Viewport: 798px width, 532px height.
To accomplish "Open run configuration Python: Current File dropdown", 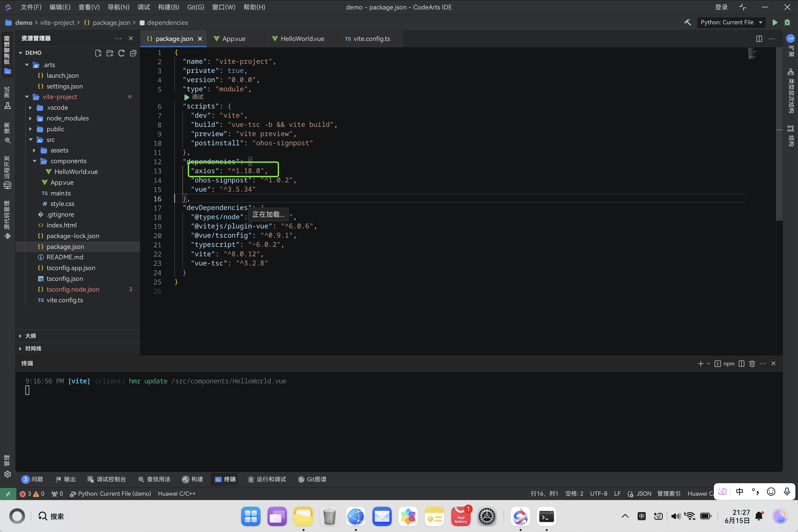I will pos(731,22).
